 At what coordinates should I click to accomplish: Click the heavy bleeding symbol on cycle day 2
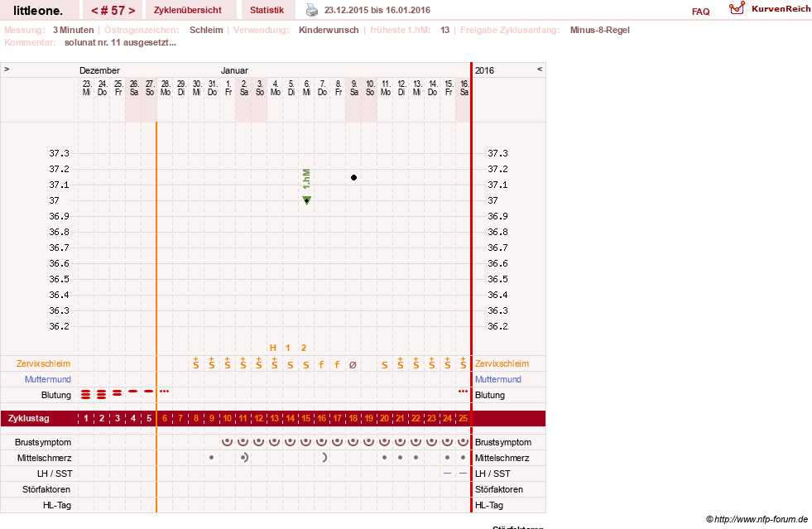tap(102, 395)
